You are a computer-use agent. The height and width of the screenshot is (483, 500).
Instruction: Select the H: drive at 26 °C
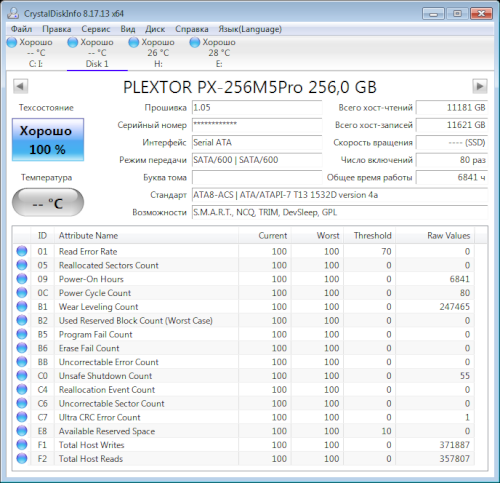tap(152, 52)
